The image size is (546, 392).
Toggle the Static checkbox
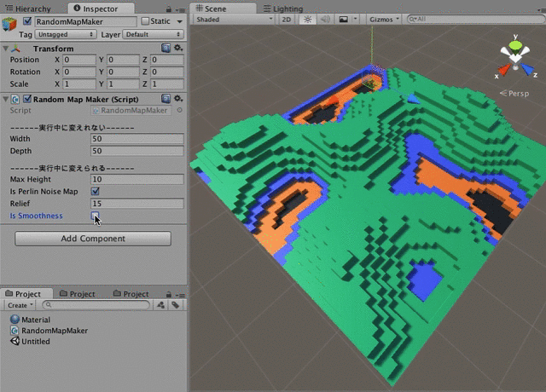(x=145, y=21)
